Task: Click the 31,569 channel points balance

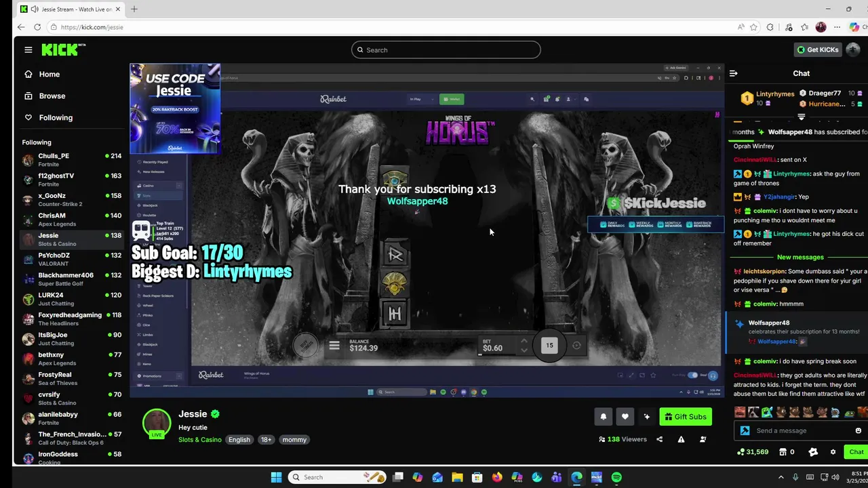Action: point(753,452)
